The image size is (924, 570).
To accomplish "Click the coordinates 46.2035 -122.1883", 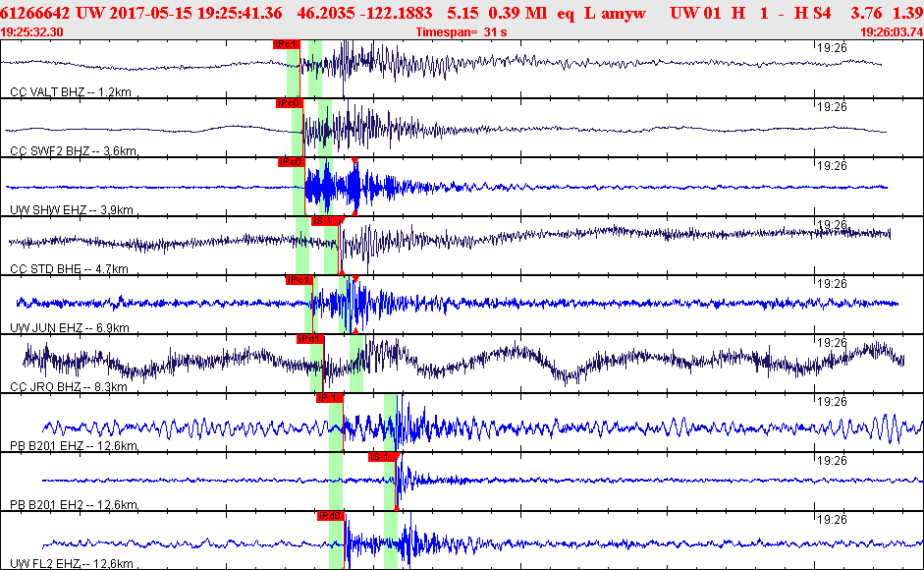I will pos(364,13).
